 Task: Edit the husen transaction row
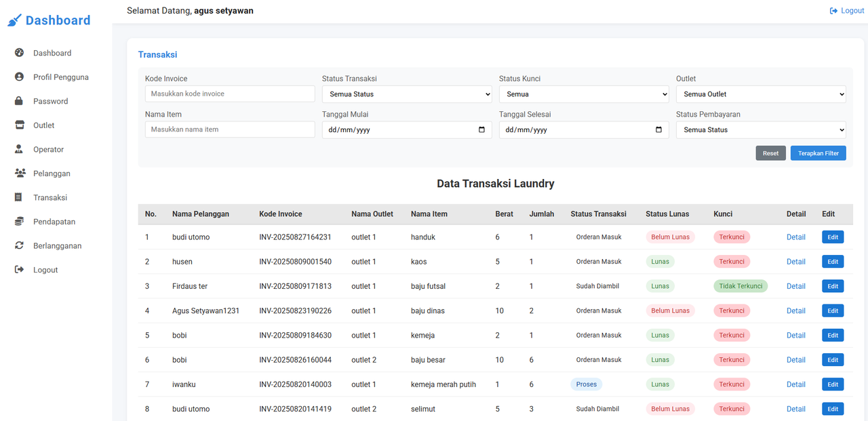(x=833, y=262)
